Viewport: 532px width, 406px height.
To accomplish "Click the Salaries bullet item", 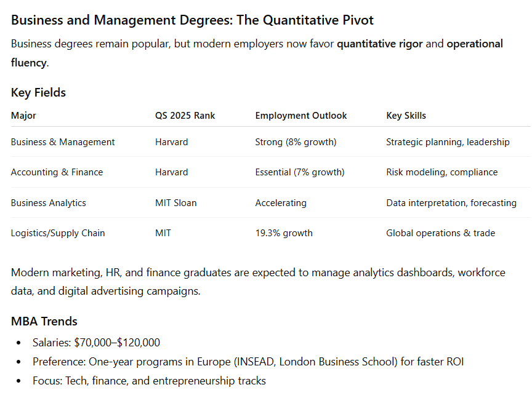I will [x=96, y=343].
